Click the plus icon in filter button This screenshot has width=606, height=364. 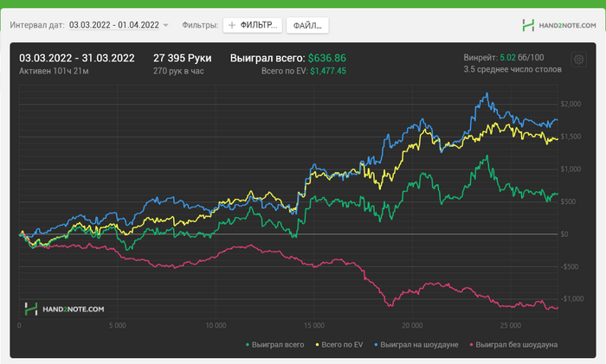pyautogui.click(x=232, y=25)
